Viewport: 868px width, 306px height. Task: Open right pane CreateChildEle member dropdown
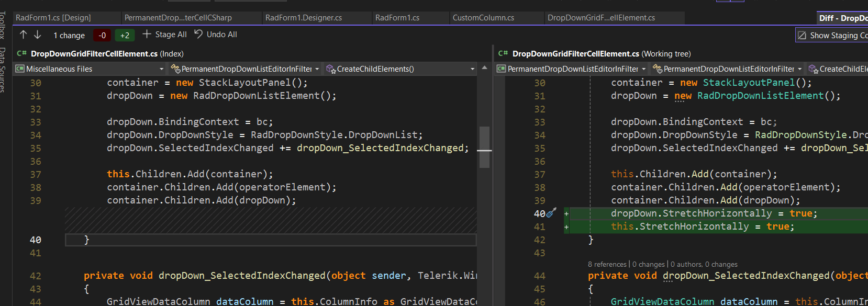(838, 69)
